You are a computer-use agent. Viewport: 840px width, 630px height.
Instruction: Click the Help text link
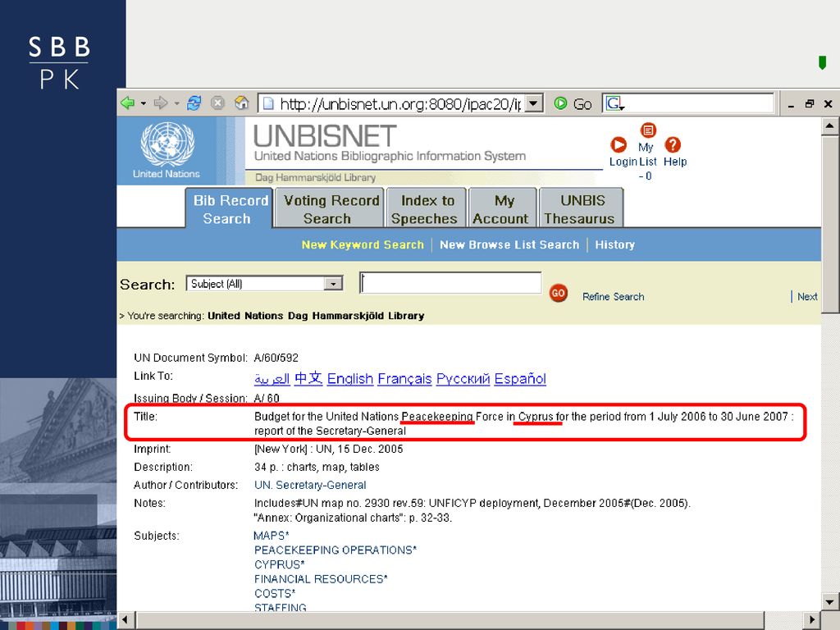[675, 162]
